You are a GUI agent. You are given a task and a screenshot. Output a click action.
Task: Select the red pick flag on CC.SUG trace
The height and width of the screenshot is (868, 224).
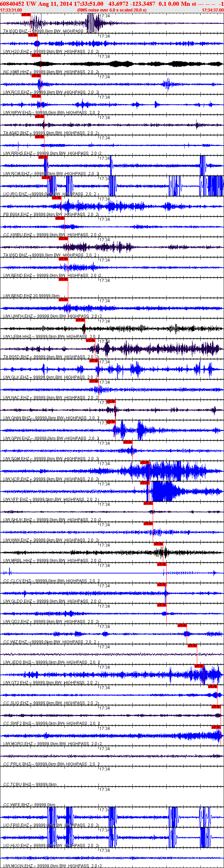212,686
